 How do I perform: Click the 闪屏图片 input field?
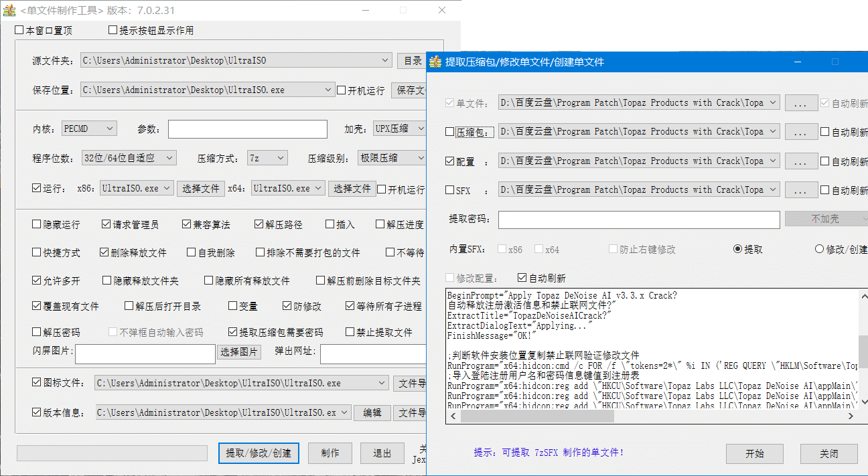click(x=145, y=353)
